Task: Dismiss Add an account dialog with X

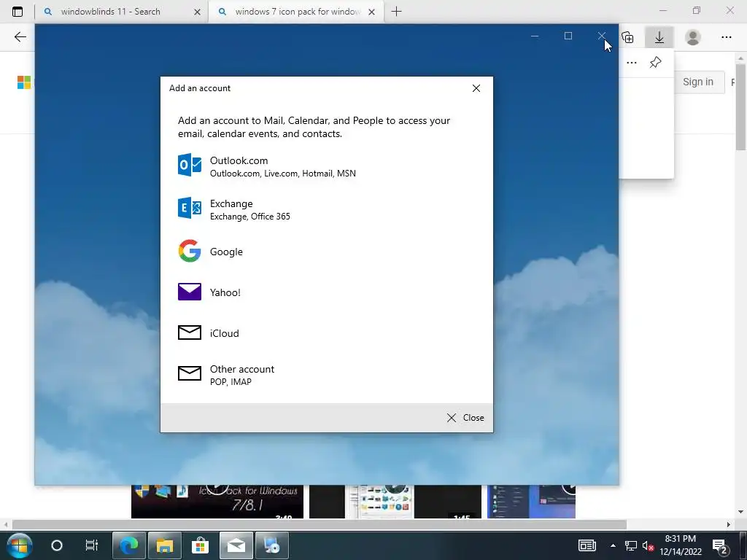Action: (476, 88)
